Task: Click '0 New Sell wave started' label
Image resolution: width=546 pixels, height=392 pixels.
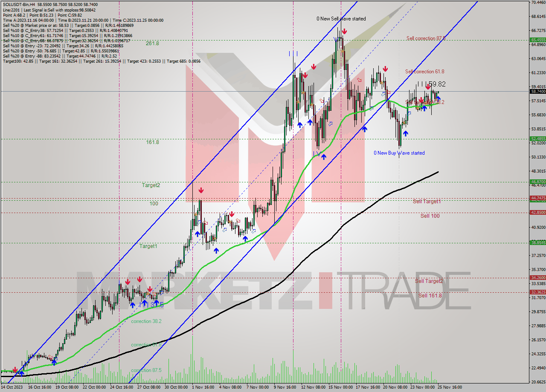Action: 341,19
